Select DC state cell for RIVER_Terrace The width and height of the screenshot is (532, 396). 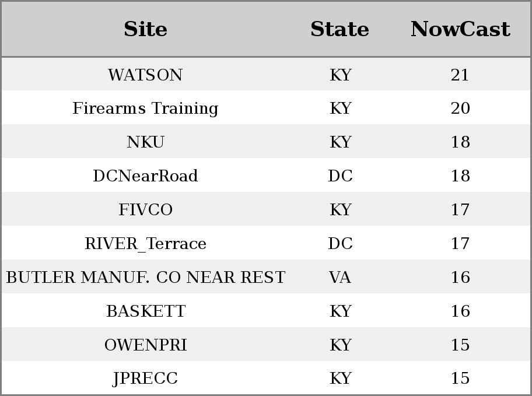pyautogui.click(x=340, y=243)
